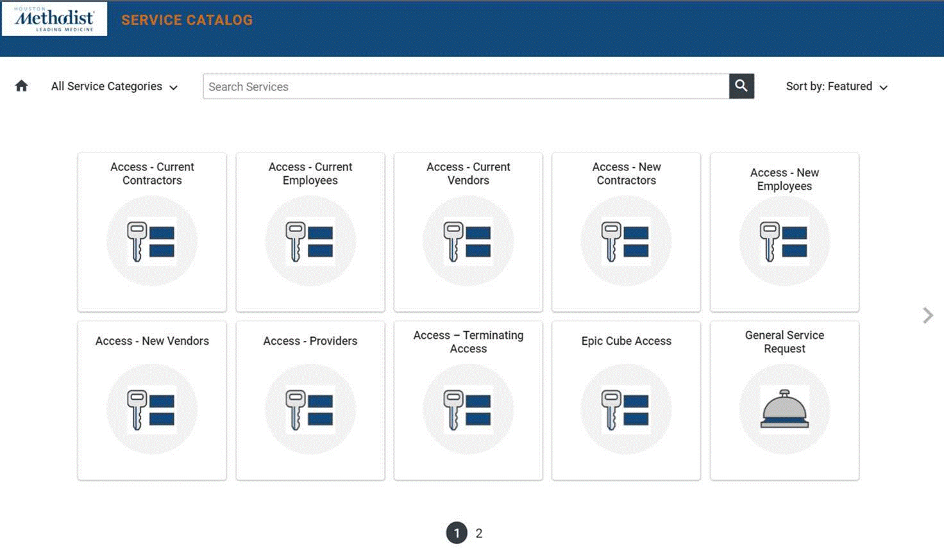The image size is (944, 560).
Task: Click into the Search Services field
Action: point(465,86)
